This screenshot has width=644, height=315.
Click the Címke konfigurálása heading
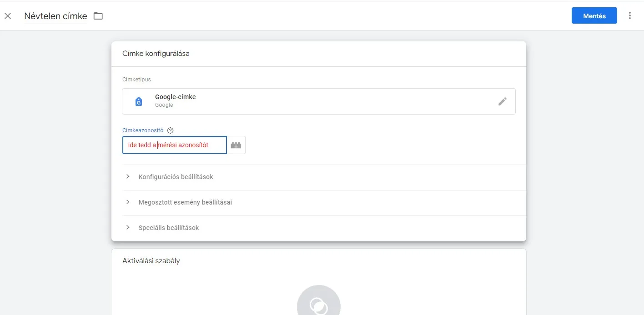[156, 54]
